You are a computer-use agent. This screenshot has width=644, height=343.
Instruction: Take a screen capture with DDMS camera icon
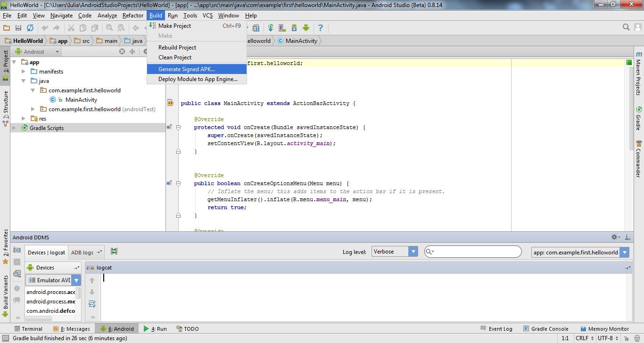(x=17, y=250)
